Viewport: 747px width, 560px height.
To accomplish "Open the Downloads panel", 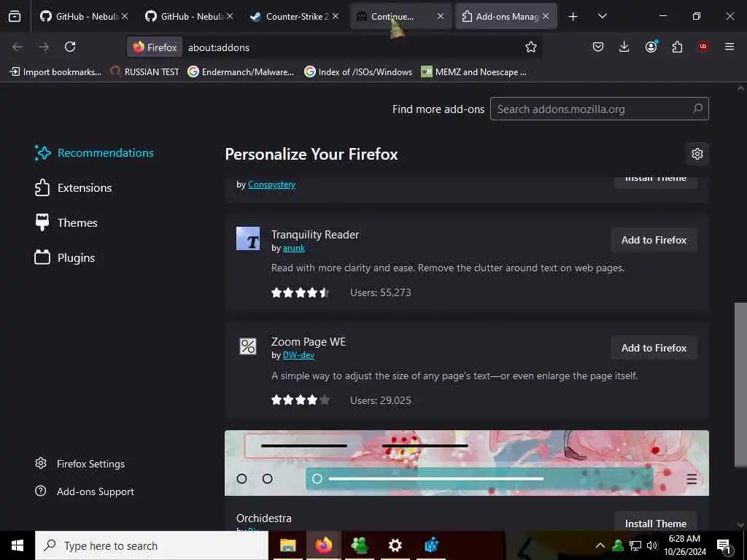I will point(624,47).
